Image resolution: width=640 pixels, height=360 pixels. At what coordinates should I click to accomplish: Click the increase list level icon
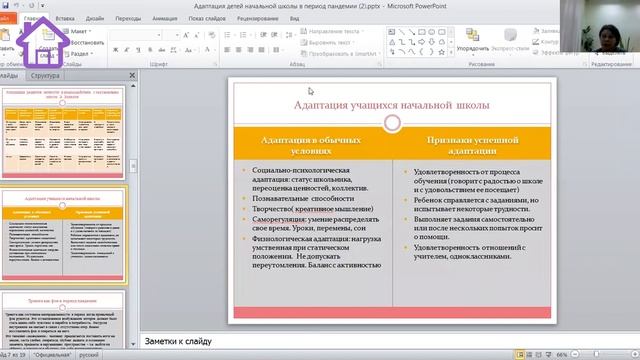click(275, 35)
